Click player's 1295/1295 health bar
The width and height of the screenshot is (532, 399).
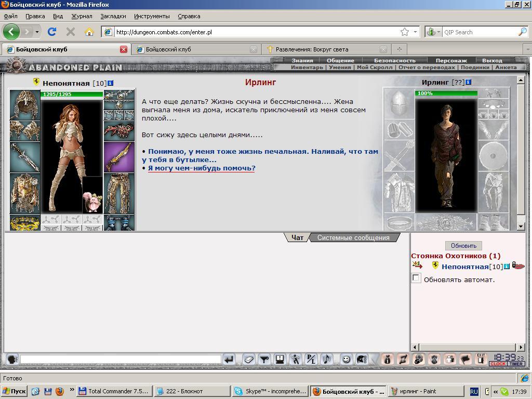point(72,95)
